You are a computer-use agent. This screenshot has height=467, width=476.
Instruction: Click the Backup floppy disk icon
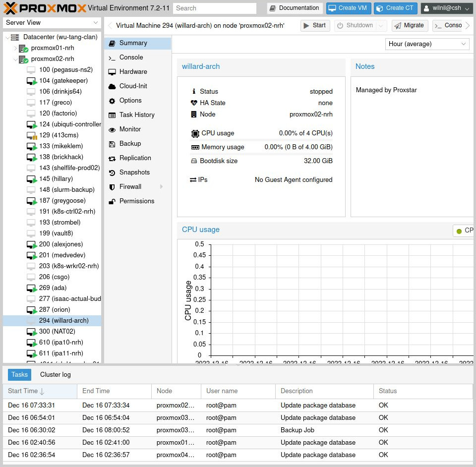(112, 144)
